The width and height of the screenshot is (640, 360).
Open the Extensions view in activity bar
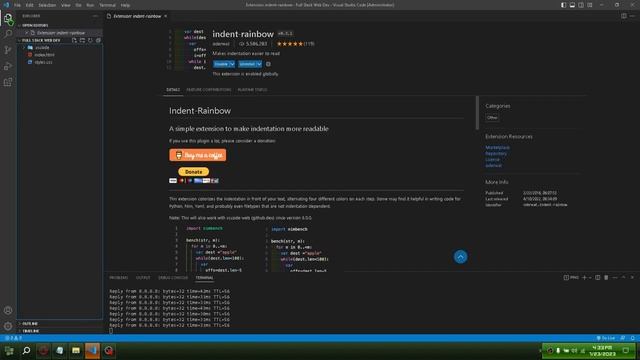(x=8, y=82)
